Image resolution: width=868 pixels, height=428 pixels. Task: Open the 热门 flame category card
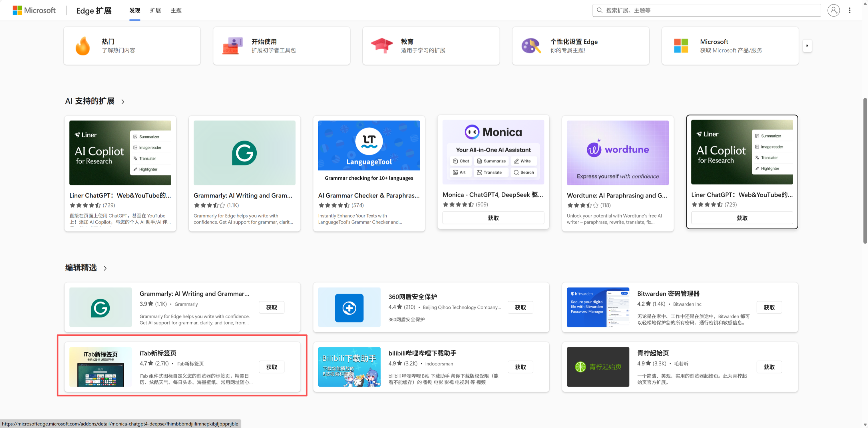(132, 46)
